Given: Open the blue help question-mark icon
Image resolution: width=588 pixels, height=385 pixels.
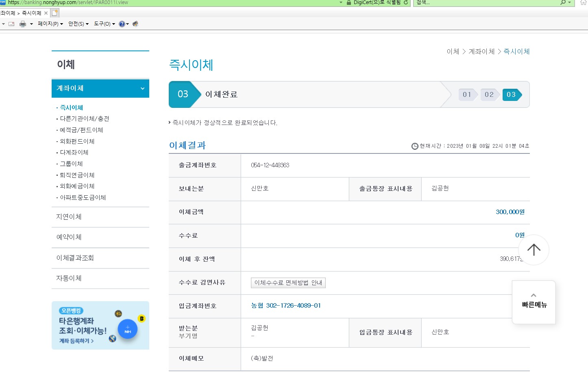Looking at the screenshot, I should click(x=122, y=24).
